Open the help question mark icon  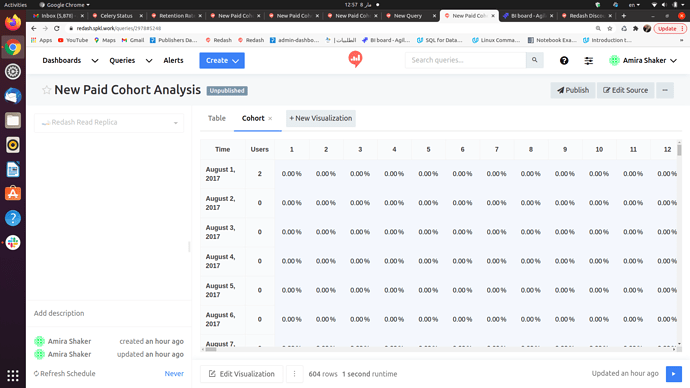(564, 61)
